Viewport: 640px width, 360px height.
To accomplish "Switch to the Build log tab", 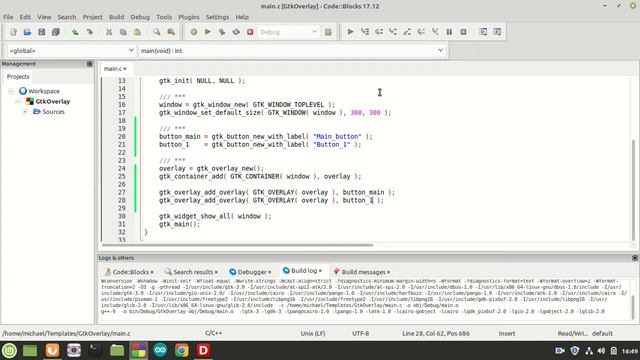I will [302, 271].
